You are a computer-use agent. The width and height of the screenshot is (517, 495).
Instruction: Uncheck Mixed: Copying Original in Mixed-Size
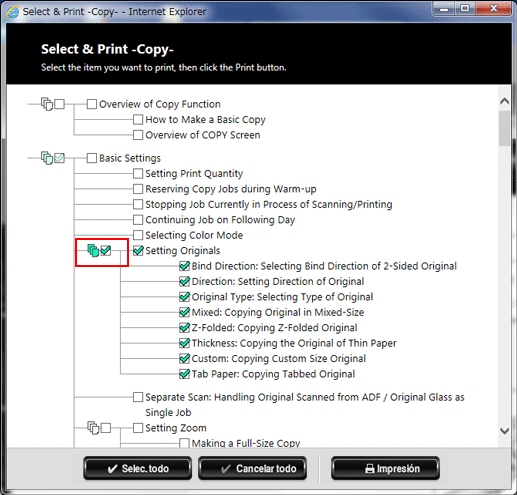[x=184, y=312]
